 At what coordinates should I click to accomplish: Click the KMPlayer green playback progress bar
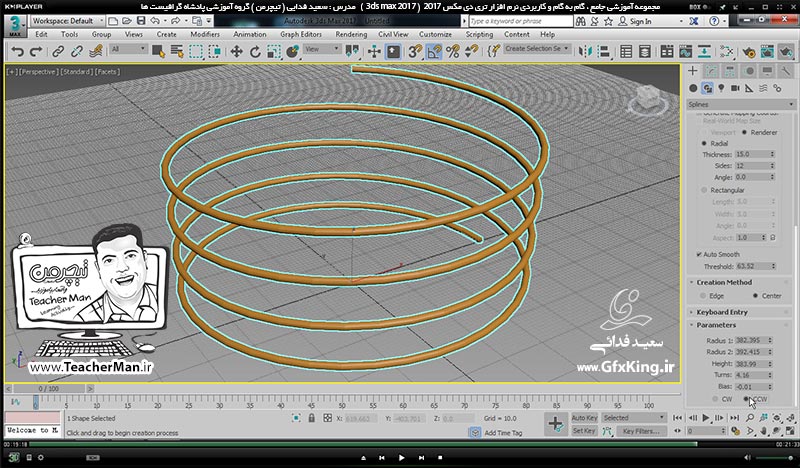(363, 445)
